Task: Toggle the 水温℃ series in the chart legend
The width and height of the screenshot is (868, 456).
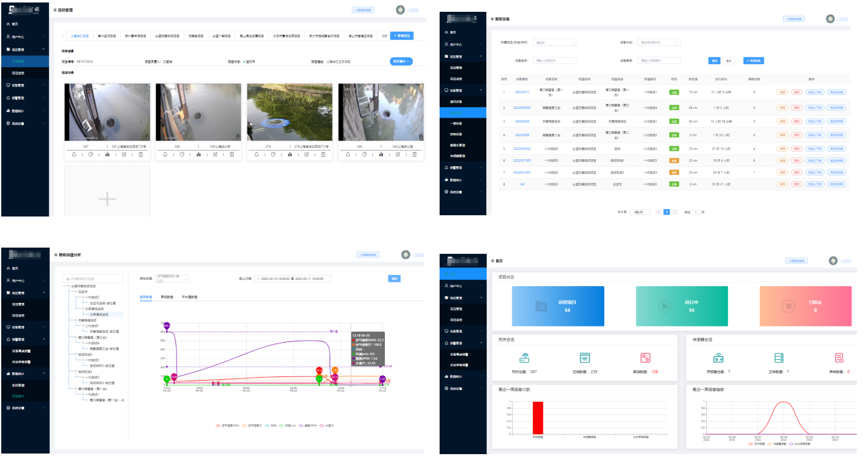Action: [x=326, y=426]
